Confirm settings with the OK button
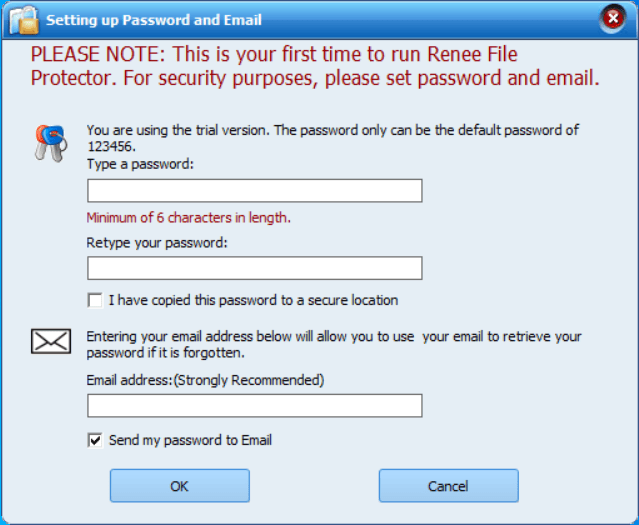This screenshot has width=639, height=525. click(x=180, y=486)
